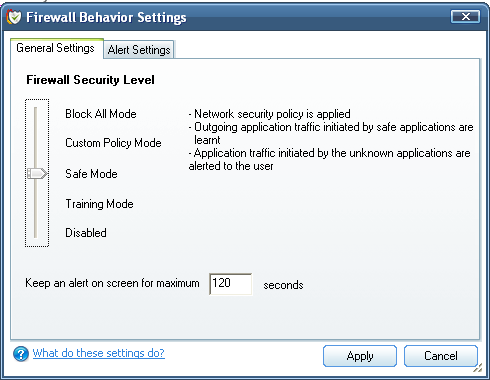Close the Firewall Behavior Settings dialog
Image resolution: width=490 pixels, height=380 pixels.
[466, 16]
